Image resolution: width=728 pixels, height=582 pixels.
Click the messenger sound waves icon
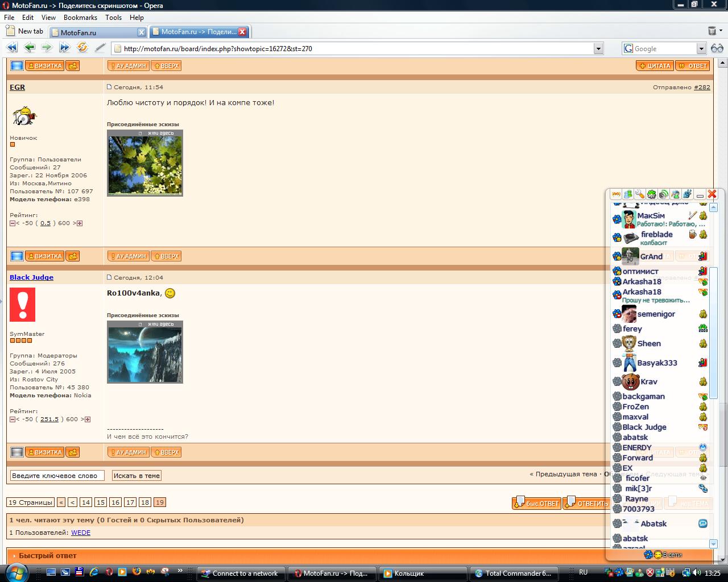(663, 194)
